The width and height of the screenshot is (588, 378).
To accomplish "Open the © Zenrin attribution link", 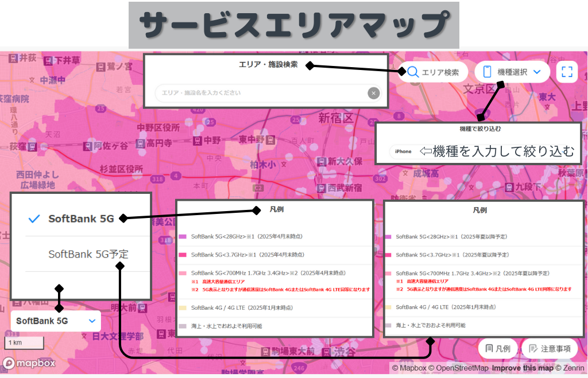I will (x=570, y=368).
